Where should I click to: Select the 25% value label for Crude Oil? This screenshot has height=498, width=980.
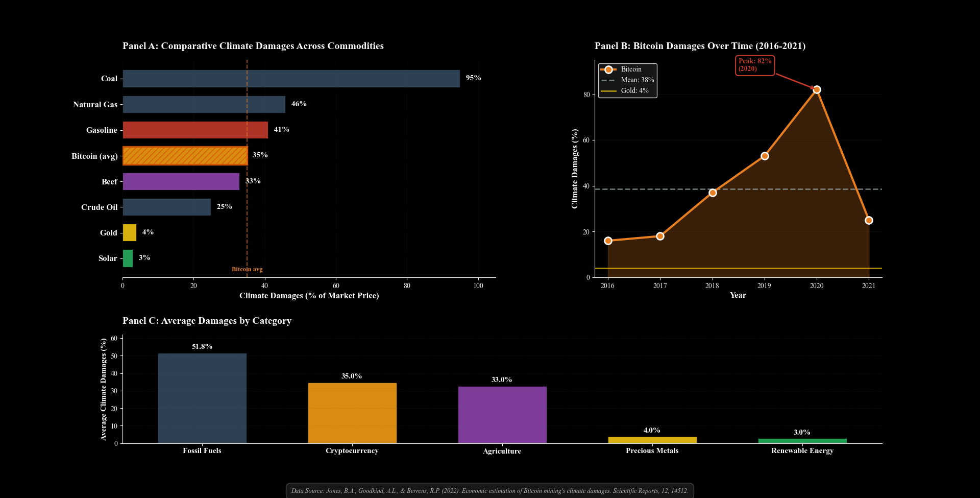(225, 206)
